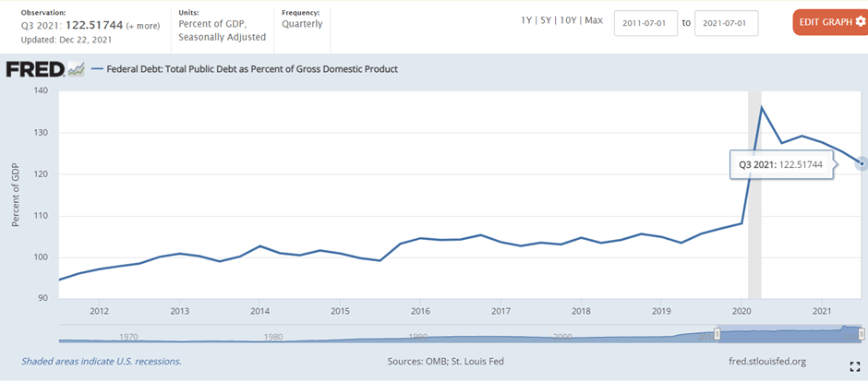Click the right range slider handle
The width and height of the screenshot is (868, 382).
pos(862,334)
